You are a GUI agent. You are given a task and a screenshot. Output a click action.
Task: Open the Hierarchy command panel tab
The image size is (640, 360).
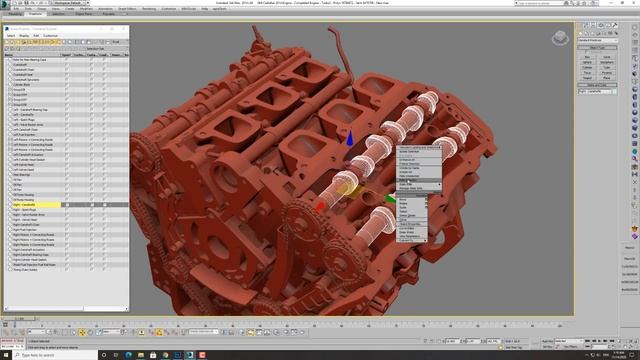[593, 25]
